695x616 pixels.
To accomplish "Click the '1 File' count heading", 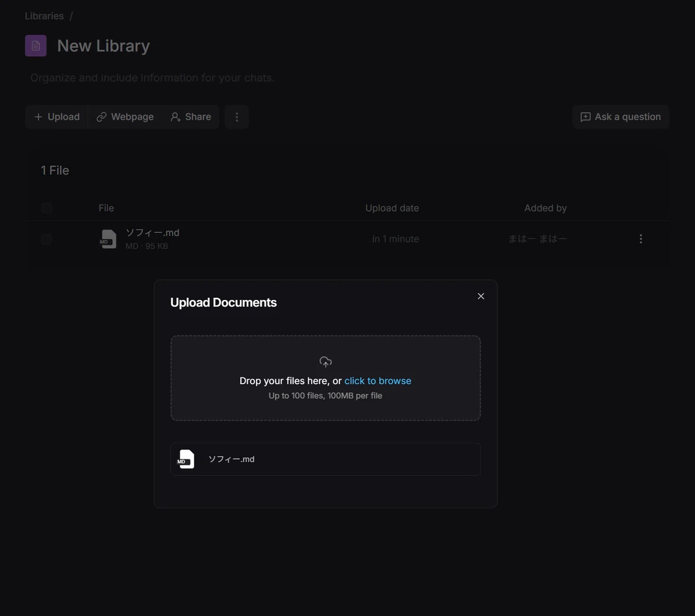I will pyautogui.click(x=55, y=170).
